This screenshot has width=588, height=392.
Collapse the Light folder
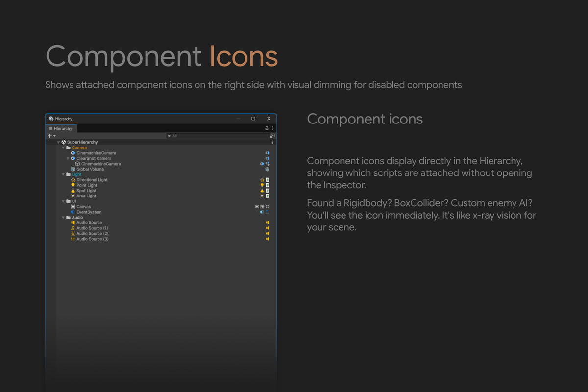(63, 174)
